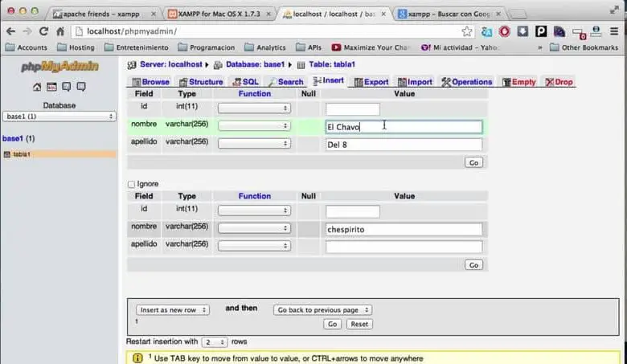Open the Accounts bookmarks folder
Image resolution: width=627 pixels, height=364 pixels.
click(x=27, y=47)
